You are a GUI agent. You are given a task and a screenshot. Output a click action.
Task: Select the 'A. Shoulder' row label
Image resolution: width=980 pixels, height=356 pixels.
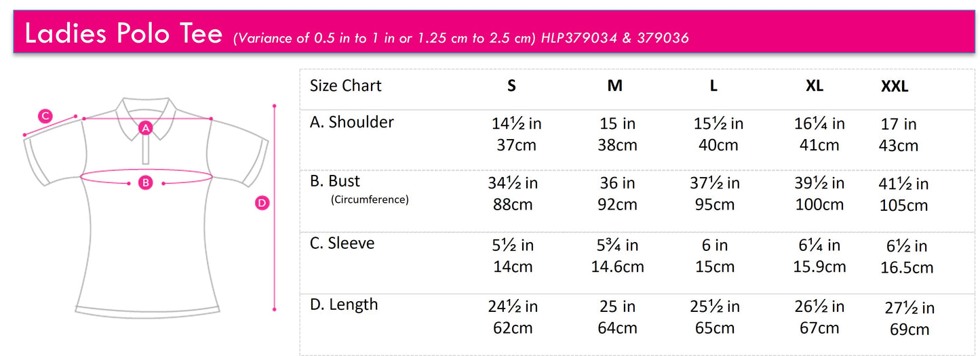tap(352, 123)
